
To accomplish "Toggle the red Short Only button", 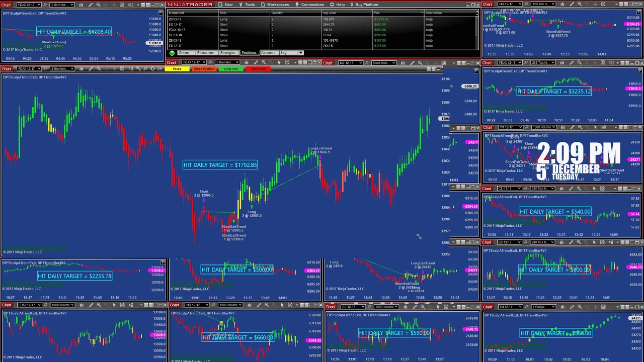I will point(258,69).
